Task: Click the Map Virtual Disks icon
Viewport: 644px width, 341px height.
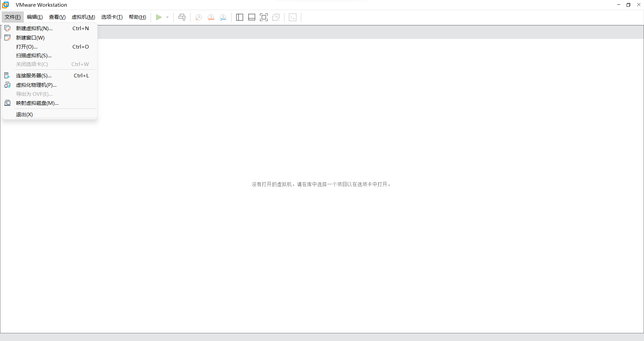Action: click(x=7, y=103)
